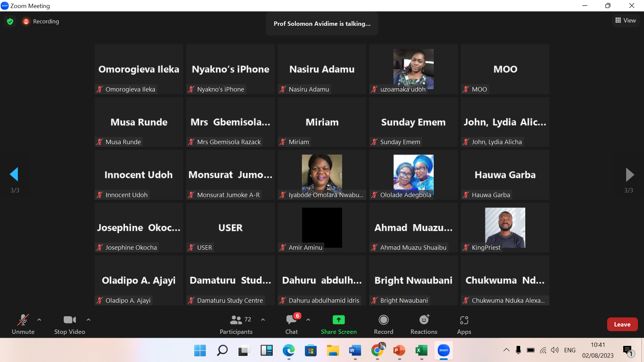
Task: Click the green encryption shield icon
Action: point(10,21)
